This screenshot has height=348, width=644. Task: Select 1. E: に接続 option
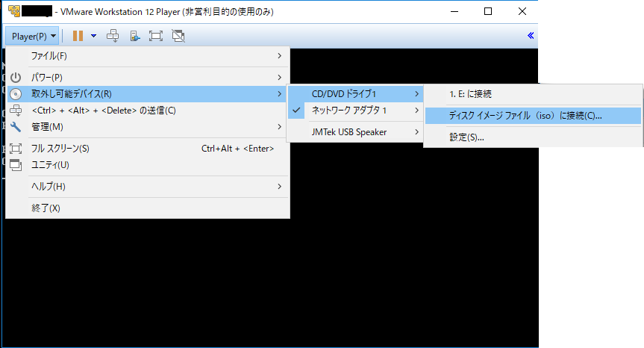click(x=533, y=94)
